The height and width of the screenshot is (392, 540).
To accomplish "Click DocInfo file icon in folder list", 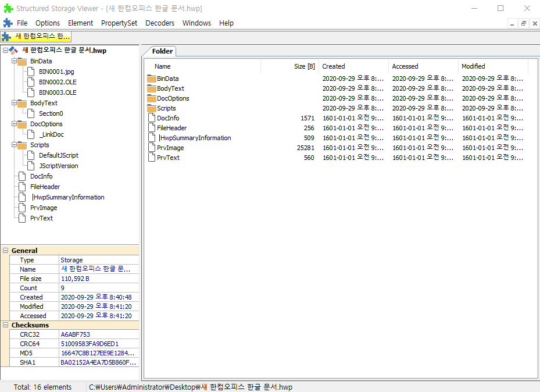I will pyautogui.click(x=152, y=118).
